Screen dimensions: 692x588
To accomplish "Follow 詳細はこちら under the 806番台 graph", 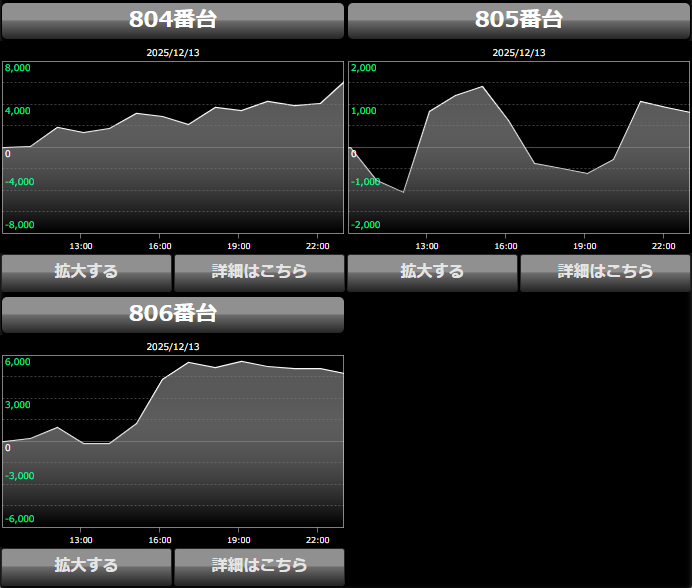I will (x=259, y=566).
